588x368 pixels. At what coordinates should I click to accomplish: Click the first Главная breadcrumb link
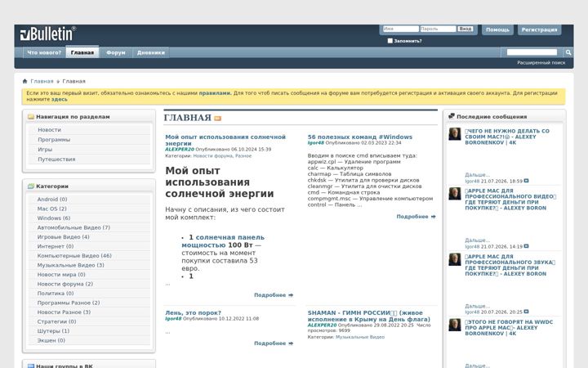(42, 81)
